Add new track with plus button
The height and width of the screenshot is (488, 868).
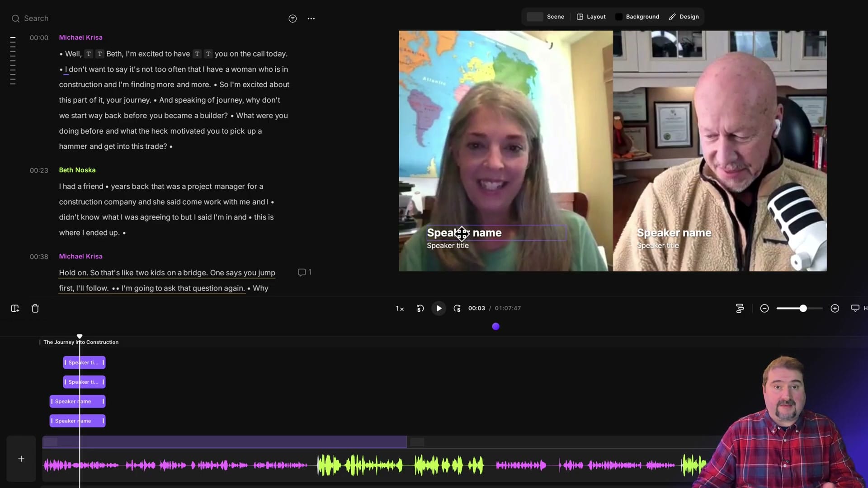pyautogui.click(x=21, y=459)
